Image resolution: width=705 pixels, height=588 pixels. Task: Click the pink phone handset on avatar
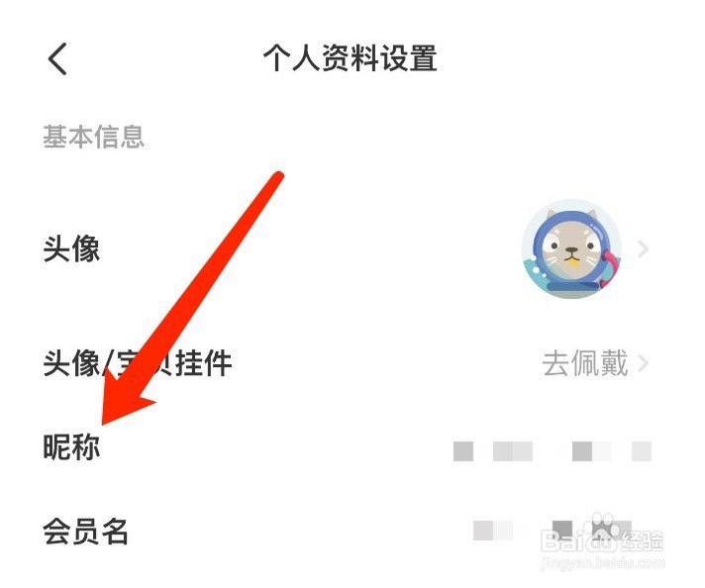click(609, 268)
